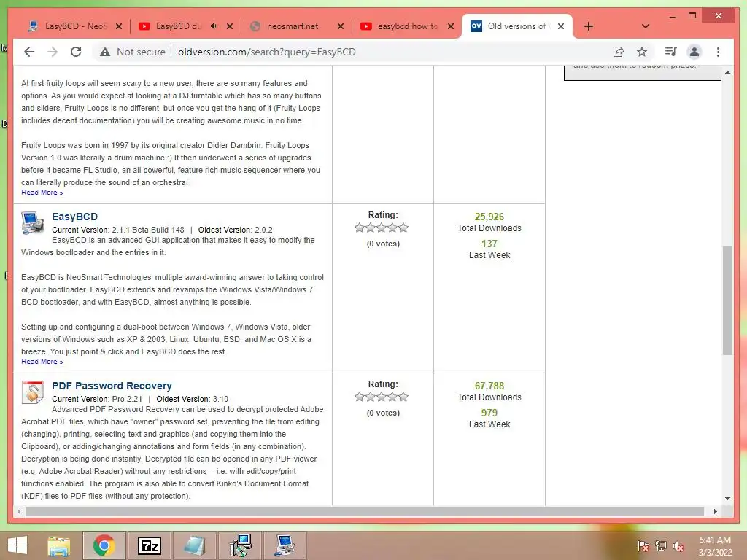747x560 pixels.
Task: Open the EasyBCD computer taskbar icon
Action: (x=285, y=545)
